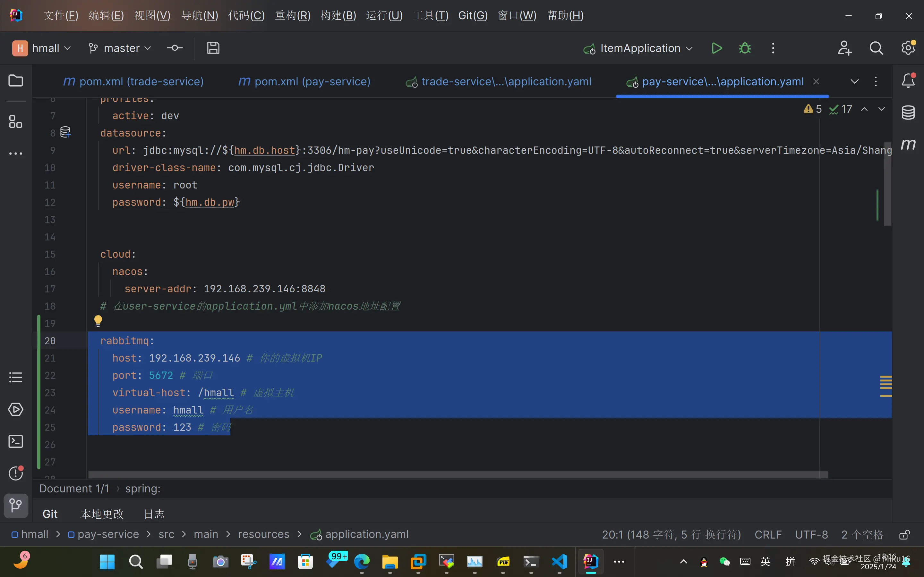Image resolution: width=924 pixels, height=577 pixels.
Task: Open the Maven tool window
Action: pyautogui.click(x=908, y=144)
